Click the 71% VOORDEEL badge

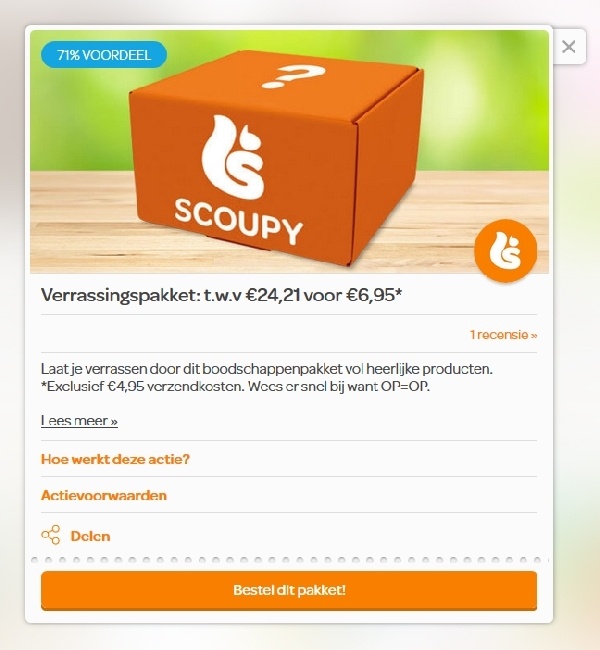tap(104, 55)
